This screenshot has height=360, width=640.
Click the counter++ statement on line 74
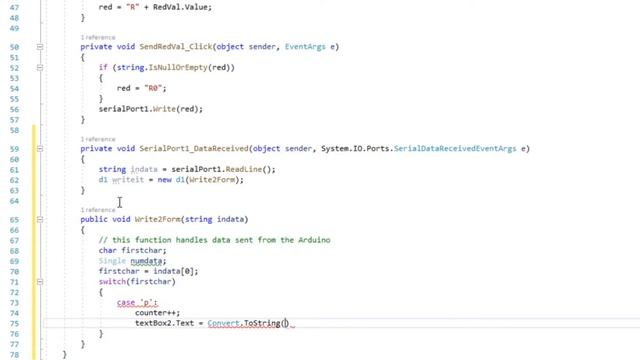pyautogui.click(x=158, y=313)
